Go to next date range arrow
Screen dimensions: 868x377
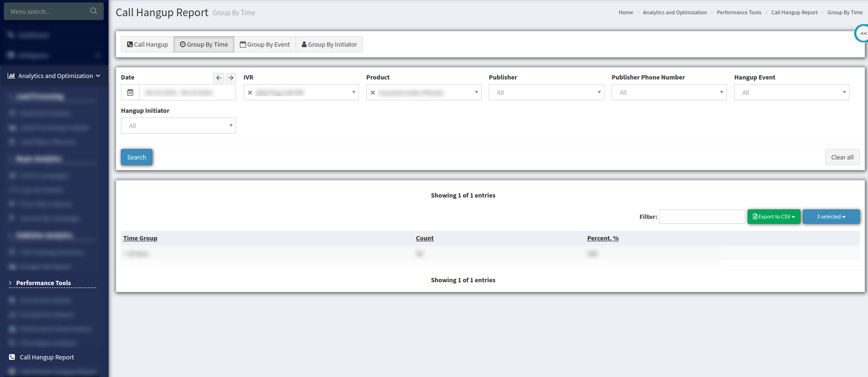(x=231, y=78)
